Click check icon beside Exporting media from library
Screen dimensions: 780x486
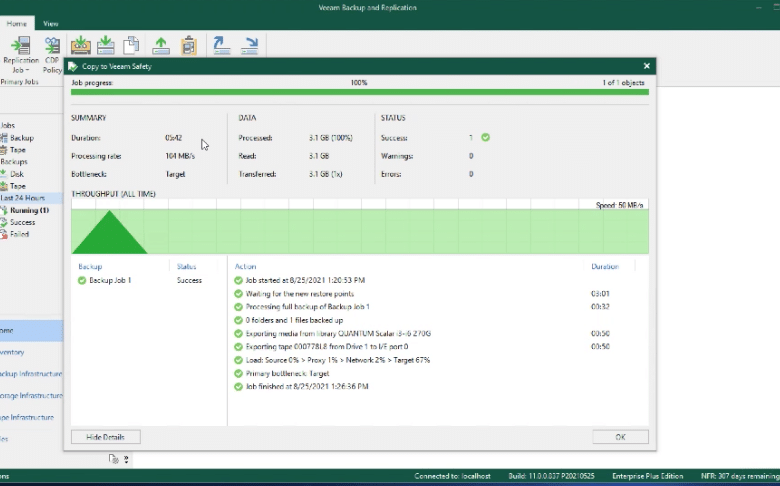(238, 334)
